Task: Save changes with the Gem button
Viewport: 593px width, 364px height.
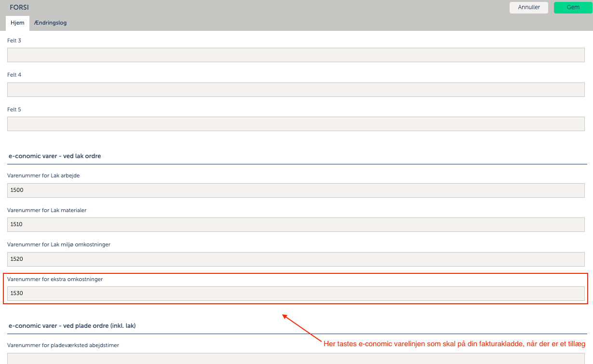Action: (x=573, y=7)
